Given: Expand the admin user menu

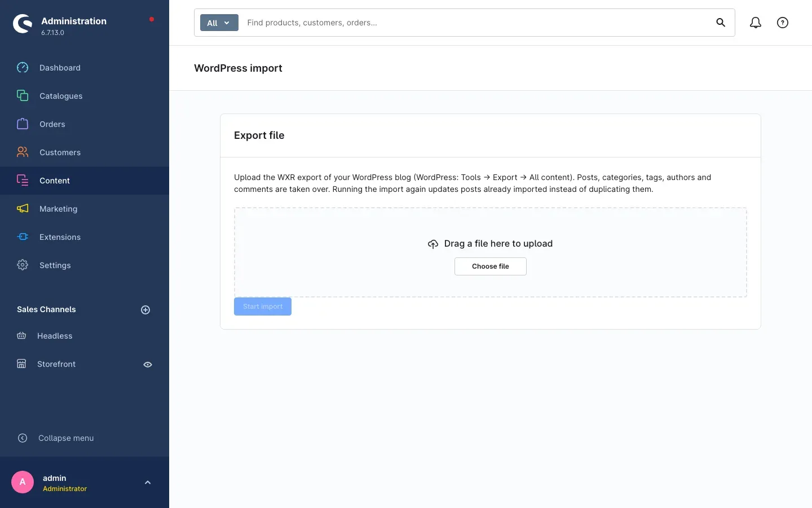Looking at the screenshot, I should coord(148,483).
